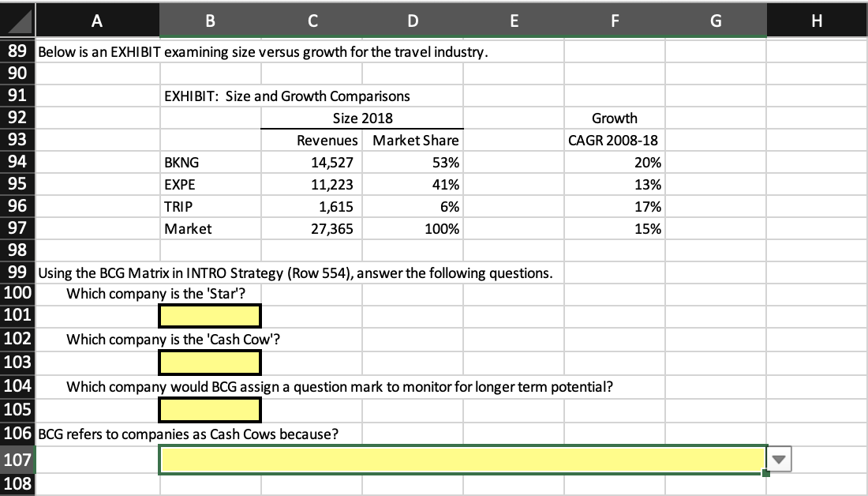Click revenue value 14,527

coord(312,163)
